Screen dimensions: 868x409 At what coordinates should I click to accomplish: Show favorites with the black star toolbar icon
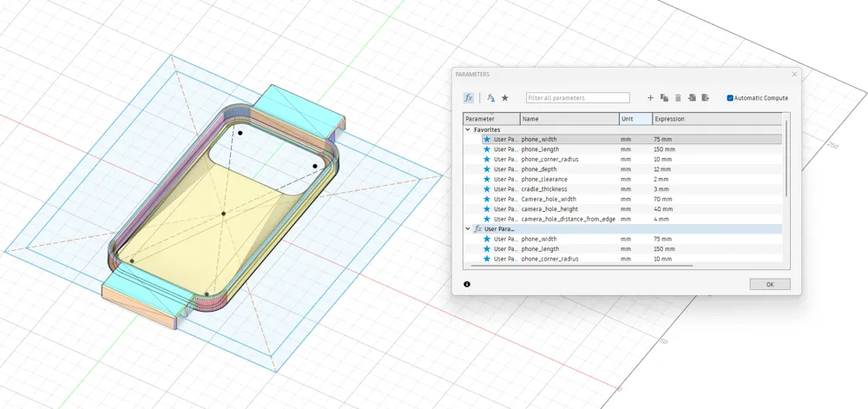point(505,98)
